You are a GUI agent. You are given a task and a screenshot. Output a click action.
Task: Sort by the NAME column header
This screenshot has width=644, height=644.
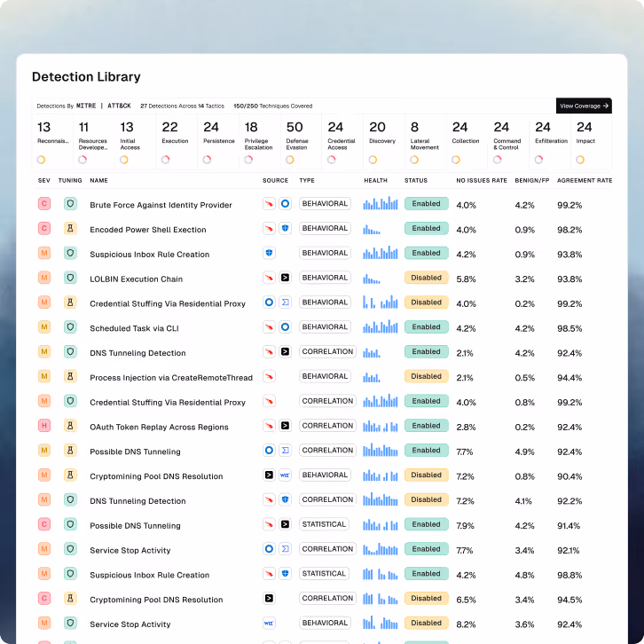(99, 180)
